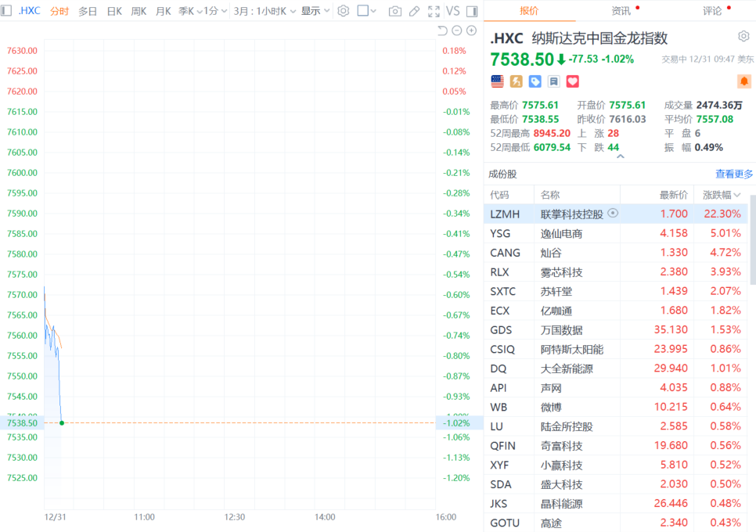Open chart settings gear icon
The width and height of the screenshot is (756, 532).
click(x=343, y=11)
